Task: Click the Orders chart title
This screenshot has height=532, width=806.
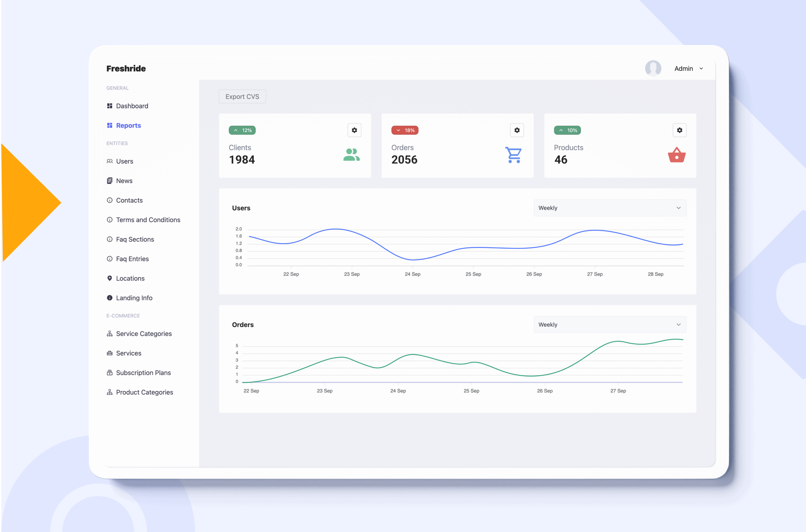Action: [x=243, y=325]
